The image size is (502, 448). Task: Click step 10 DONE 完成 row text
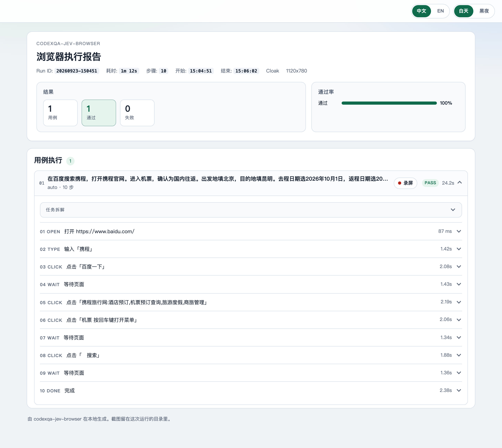tap(69, 391)
